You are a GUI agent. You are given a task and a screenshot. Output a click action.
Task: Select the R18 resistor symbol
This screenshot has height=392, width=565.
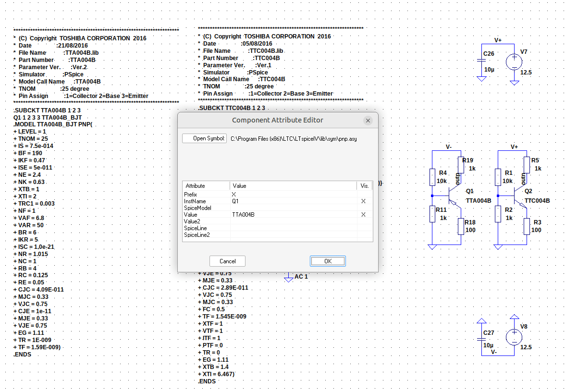pos(461,226)
